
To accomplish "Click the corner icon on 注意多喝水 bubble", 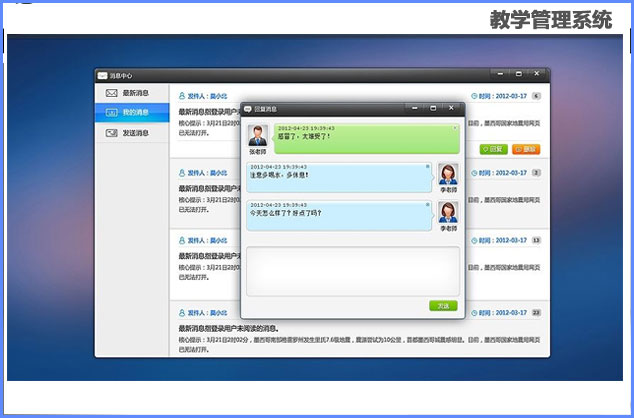I will tap(427, 166).
